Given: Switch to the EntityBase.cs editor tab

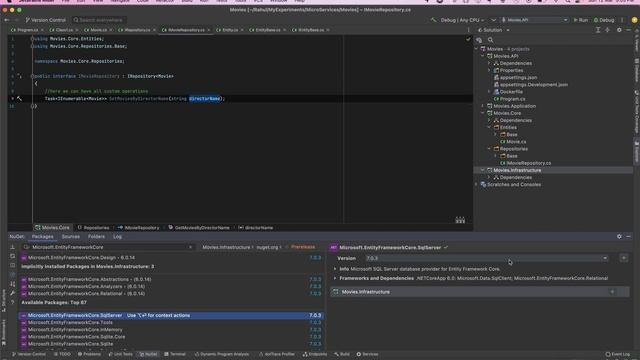Looking at the screenshot, I should pyautogui.click(x=266, y=30).
